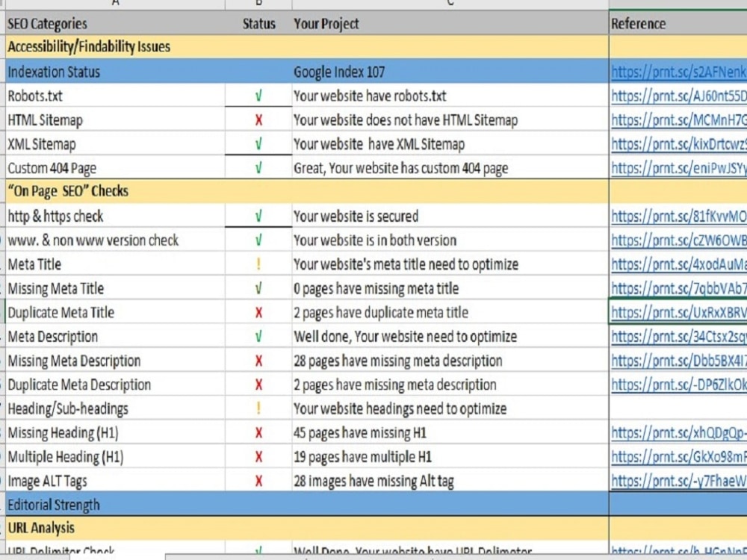Follow the XML Sitemap reference link
The height and width of the screenshot is (560, 747).
[679, 144]
